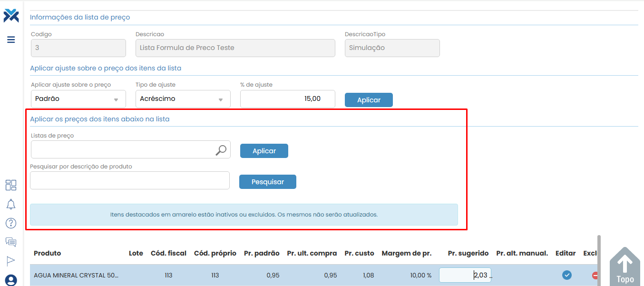Click the Pr. sugerido value field
The height and width of the screenshot is (286, 644).
(x=465, y=275)
